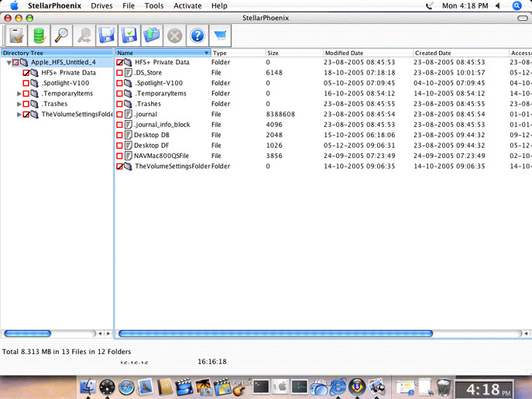Toggle Apple_HFS_Untitled_4 checkbox in tree
Screen dimensions: 532x399
(x=15, y=63)
